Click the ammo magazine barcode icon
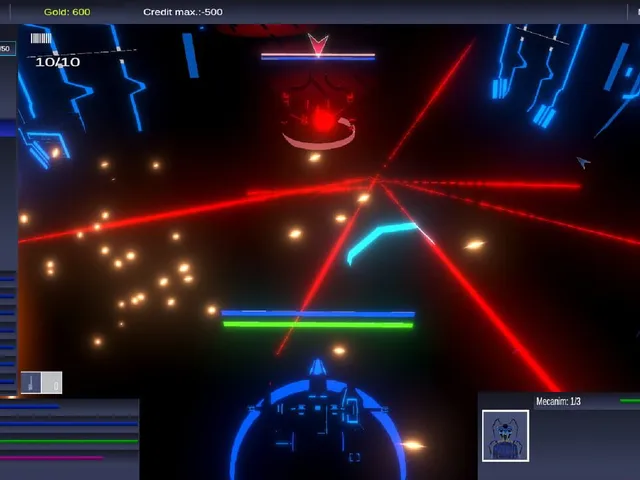The height and width of the screenshot is (480, 640). click(41, 38)
